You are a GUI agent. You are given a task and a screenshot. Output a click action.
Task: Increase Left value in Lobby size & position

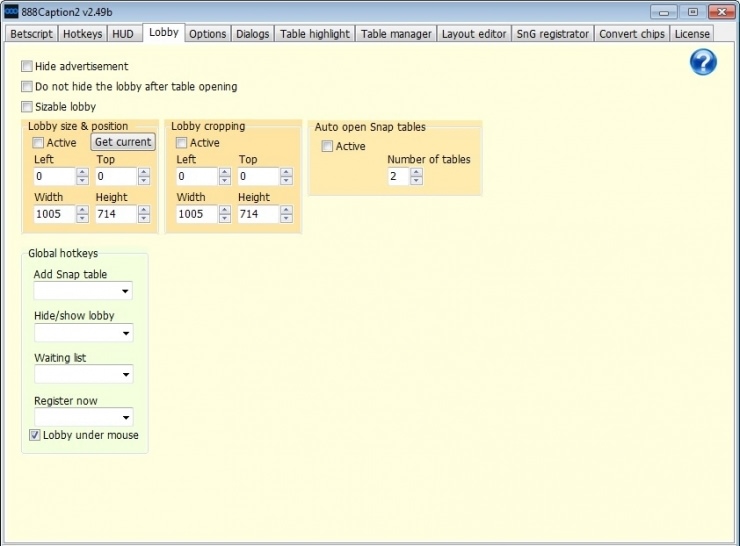coord(83,172)
